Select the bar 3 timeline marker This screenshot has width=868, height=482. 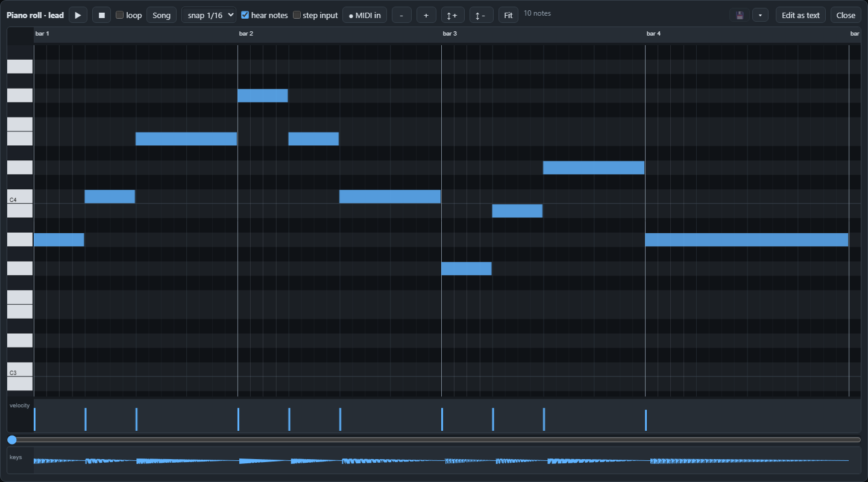tap(450, 34)
